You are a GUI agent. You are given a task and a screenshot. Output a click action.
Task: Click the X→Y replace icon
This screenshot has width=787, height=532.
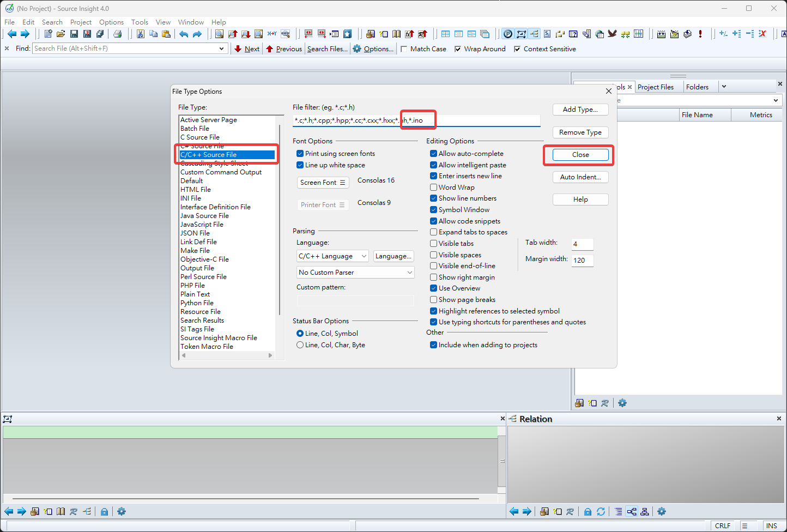coord(272,34)
